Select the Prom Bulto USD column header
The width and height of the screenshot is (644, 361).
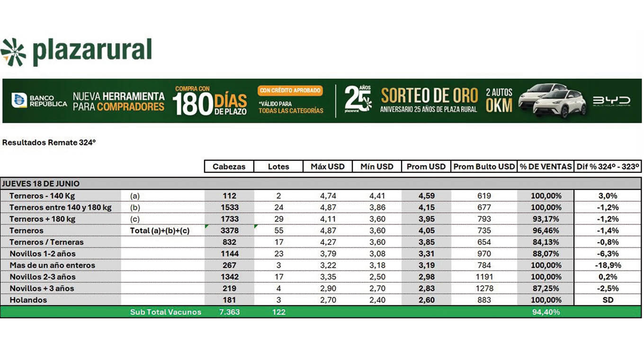484,166
